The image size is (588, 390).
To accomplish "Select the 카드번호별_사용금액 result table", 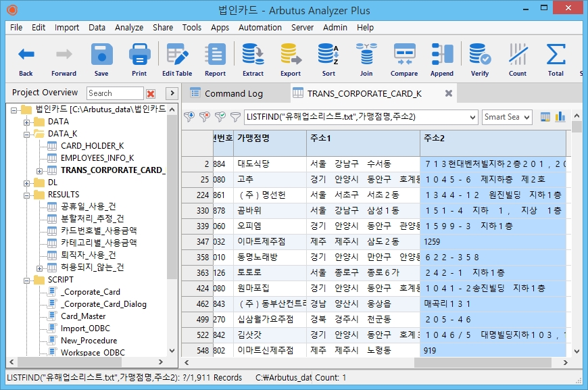I will point(99,230).
